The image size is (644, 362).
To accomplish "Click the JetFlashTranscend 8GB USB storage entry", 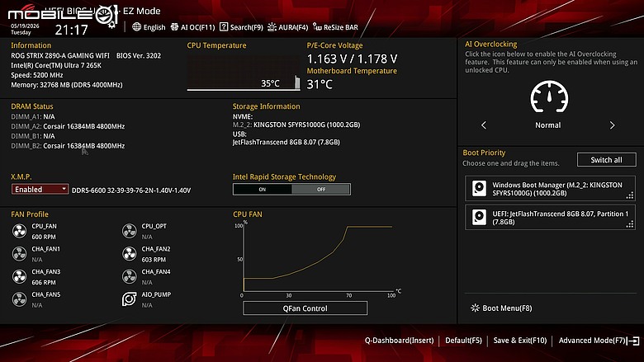I will click(x=286, y=143).
